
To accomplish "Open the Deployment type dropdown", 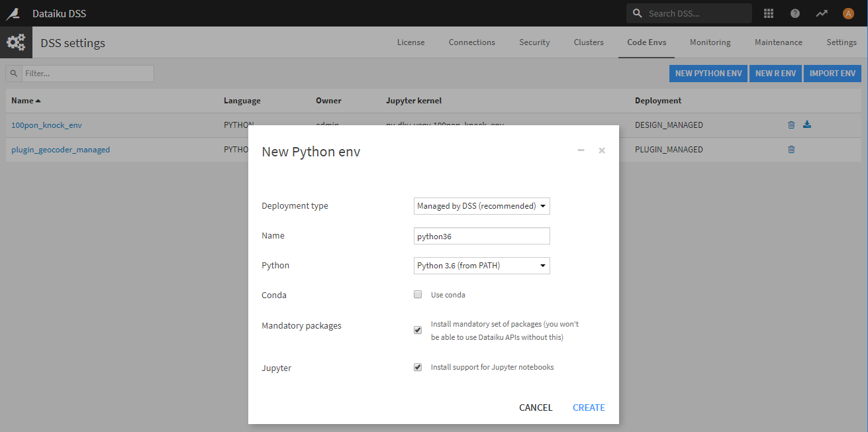I will coord(481,206).
